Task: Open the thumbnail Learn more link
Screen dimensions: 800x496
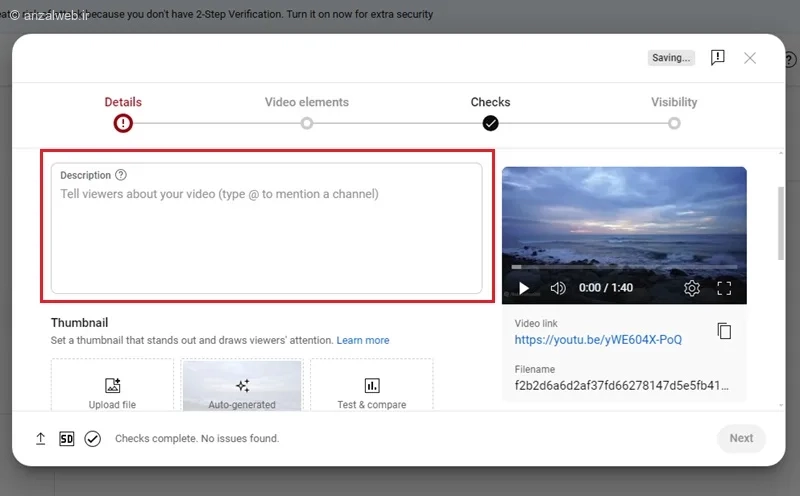Action: [x=363, y=340]
